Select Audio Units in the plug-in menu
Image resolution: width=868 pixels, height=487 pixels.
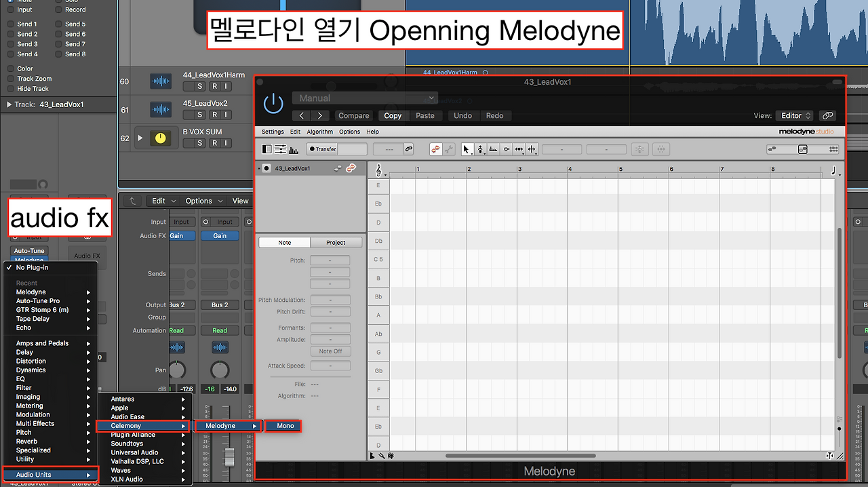point(51,475)
